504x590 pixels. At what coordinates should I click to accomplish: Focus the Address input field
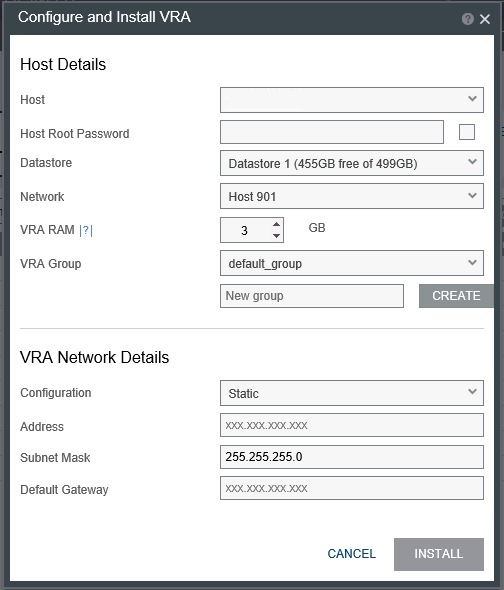[352, 425]
